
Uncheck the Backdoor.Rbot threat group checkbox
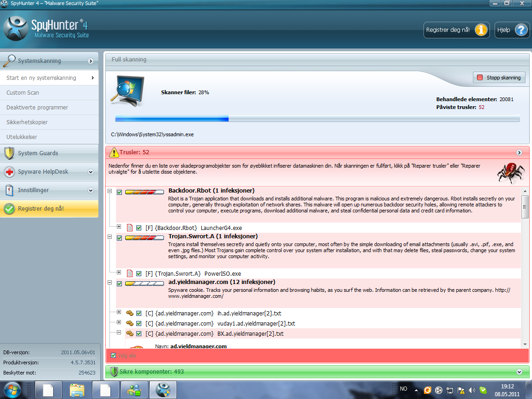click(120, 192)
